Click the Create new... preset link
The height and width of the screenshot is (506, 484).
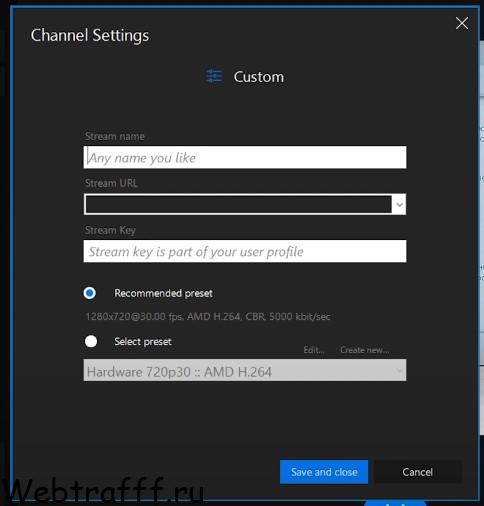[x=365, y=350]
